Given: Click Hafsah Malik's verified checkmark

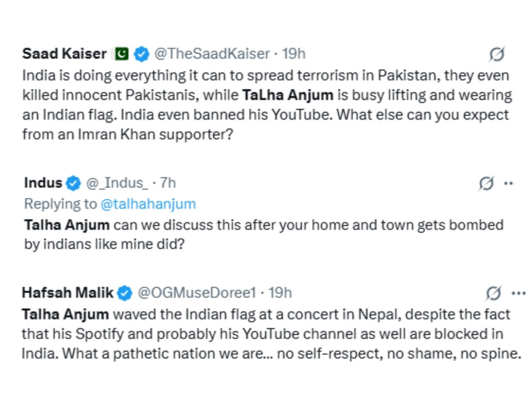Looking at the screenshot, I should click(x=124, y=293).
